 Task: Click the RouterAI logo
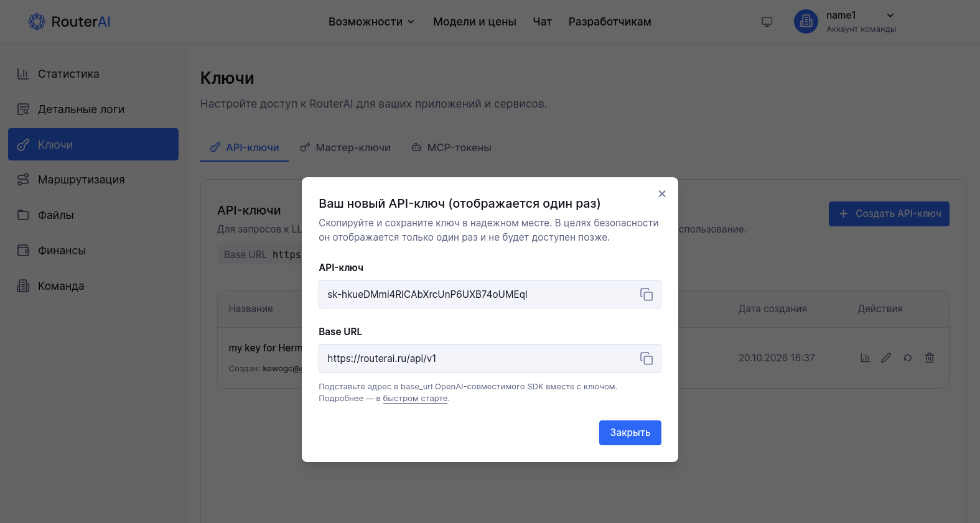69,22
